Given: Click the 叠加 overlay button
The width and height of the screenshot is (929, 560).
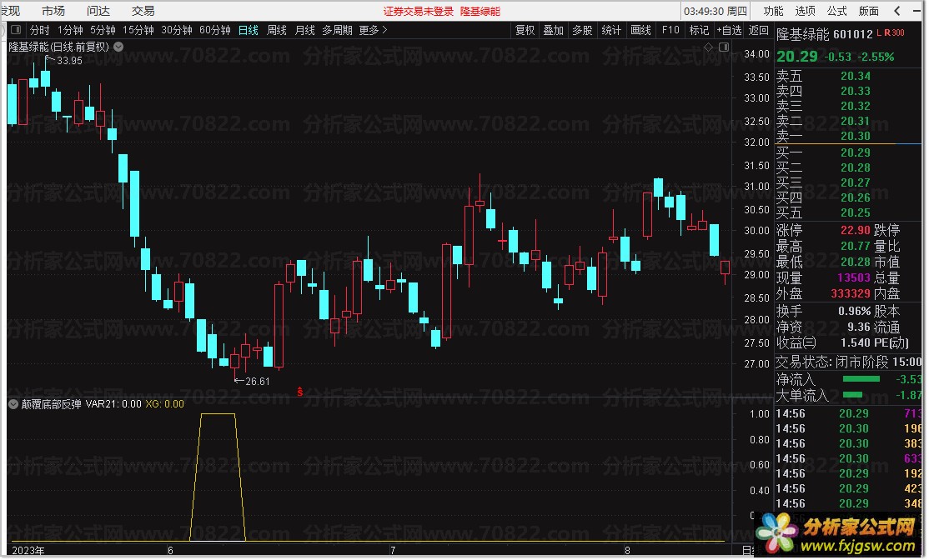Looking at the screenshot, I should point(554,30).
